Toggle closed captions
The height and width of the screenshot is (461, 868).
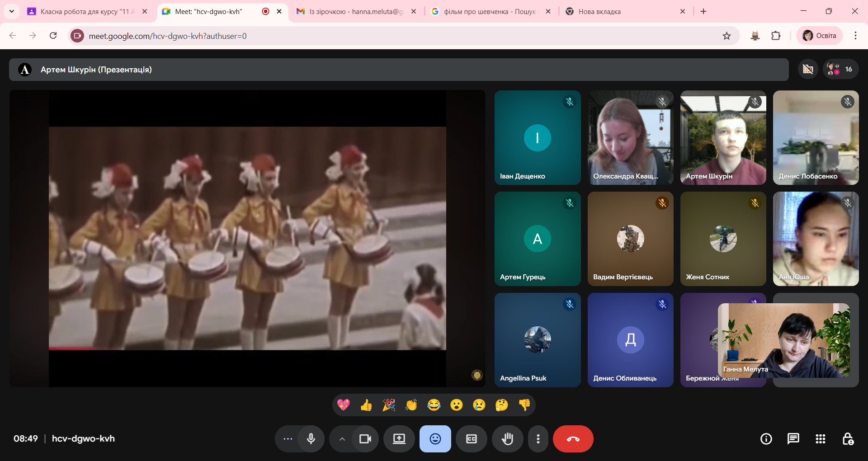point(471,439)
